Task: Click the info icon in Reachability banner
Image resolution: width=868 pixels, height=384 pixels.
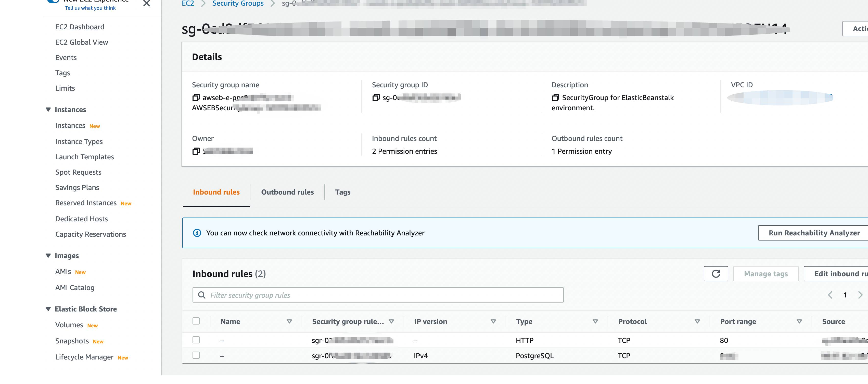Action: [197, 233]
